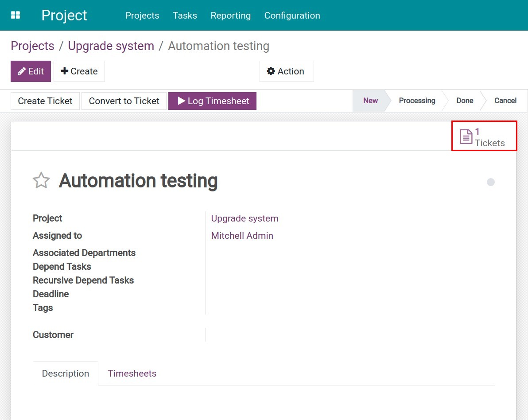Open the apps grid menu icon
The width and height of the screenshot is (528, 420).
(x=16, y=16)
